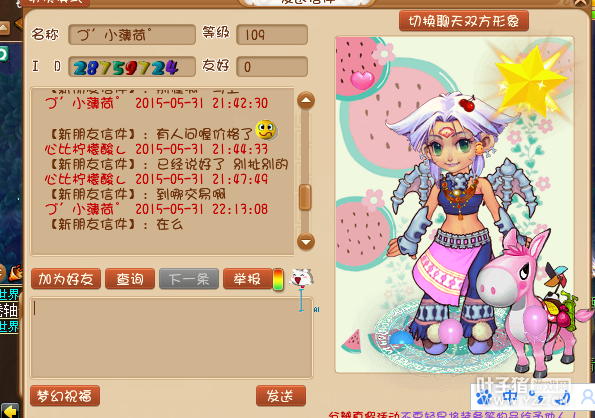This screenshot has width=595, height=418.
Task: Click the scroll down arrow in chat log
Action: coord(306,242)
